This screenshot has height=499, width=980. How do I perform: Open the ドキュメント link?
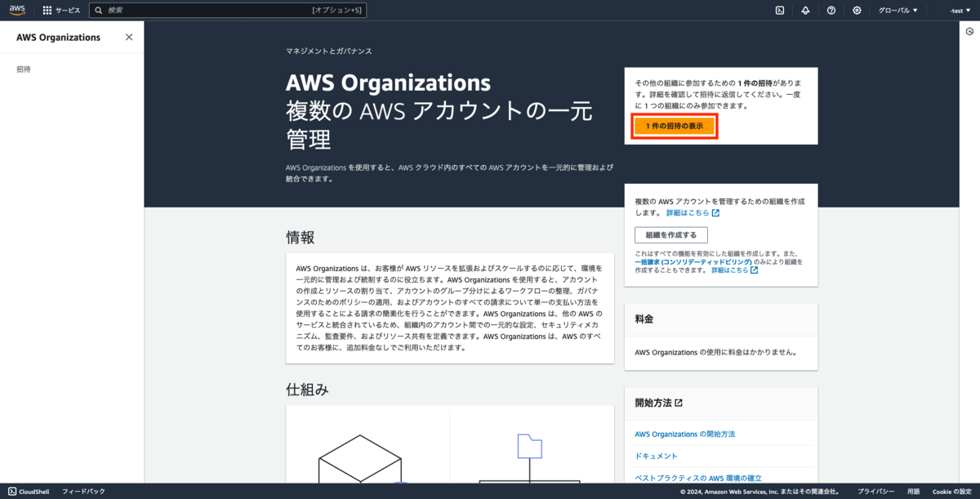tap(656, 456)
